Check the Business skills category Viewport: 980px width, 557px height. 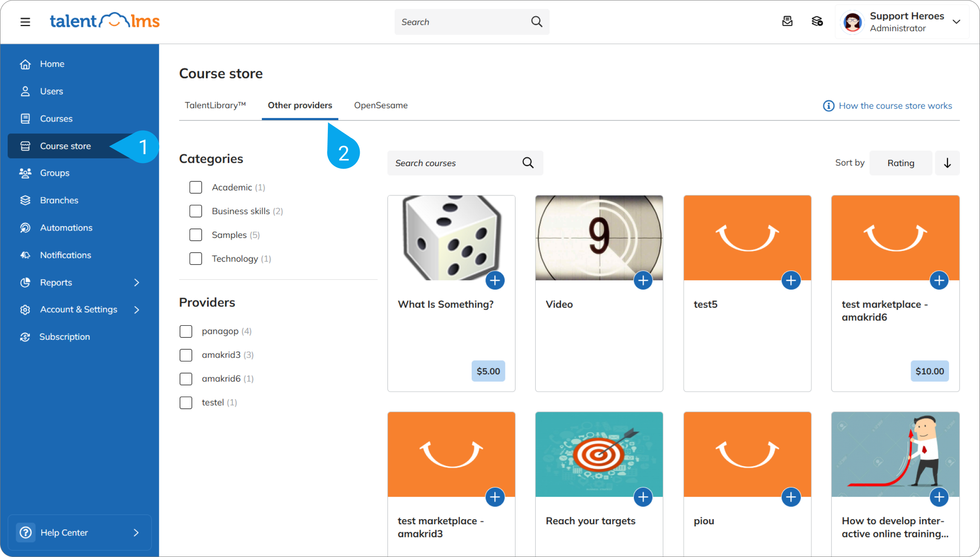[x=196, y=211]
